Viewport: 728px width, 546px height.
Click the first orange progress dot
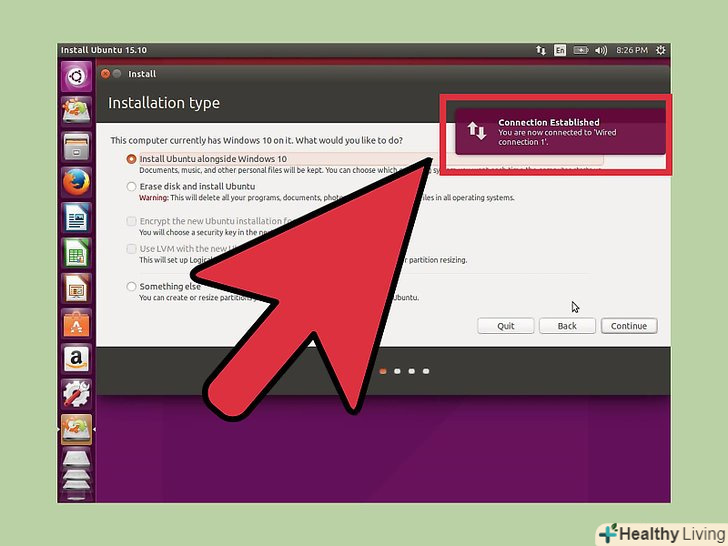[x=383, y=371]
